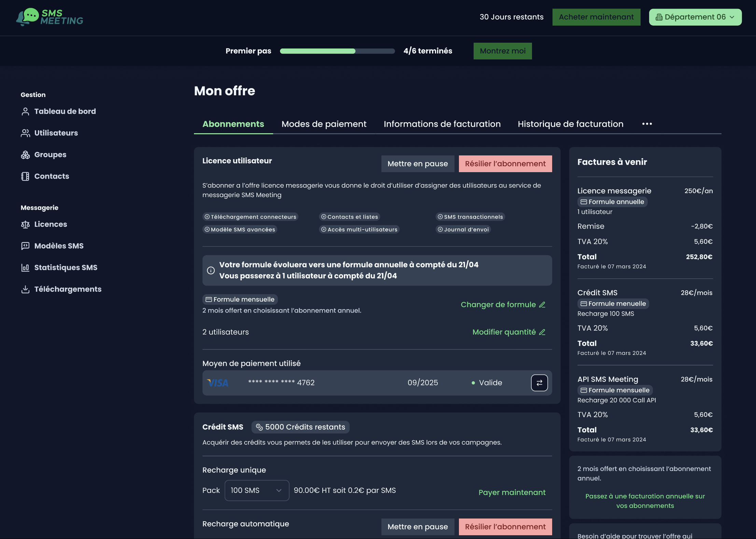Open the three-dots more tabs menu
This screenshot has width=756, height=539.
647,124
